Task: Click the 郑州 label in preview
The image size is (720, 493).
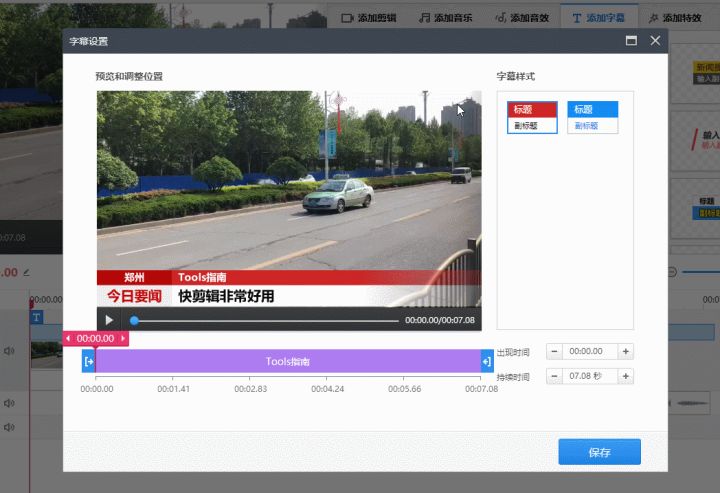Action: [134, 277]
